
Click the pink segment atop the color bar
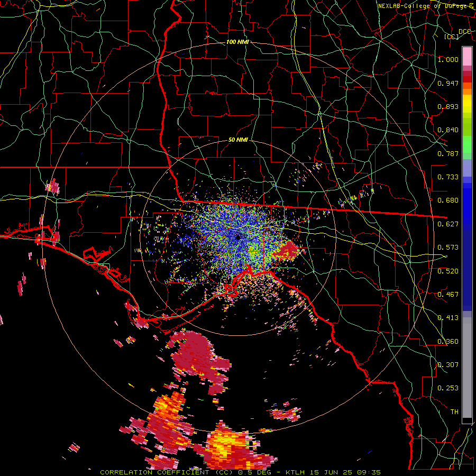467,57
